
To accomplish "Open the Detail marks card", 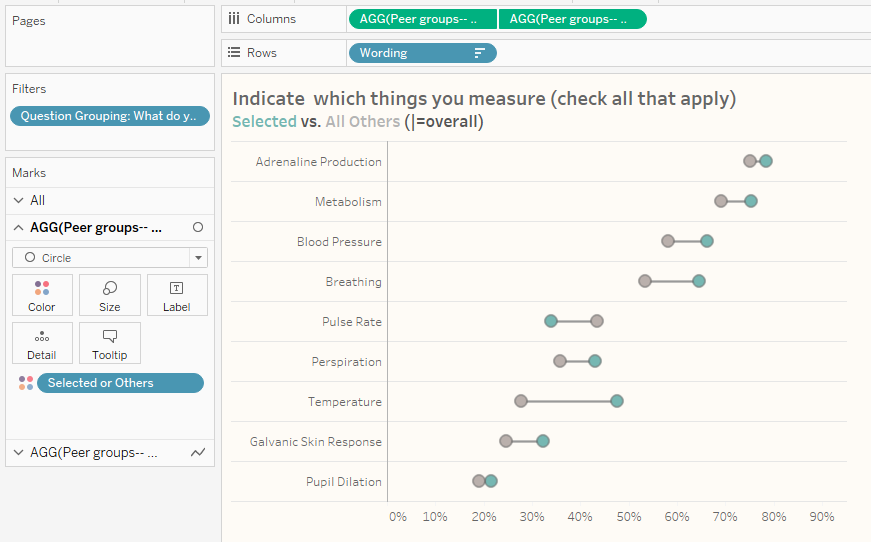I will point(42,343).
